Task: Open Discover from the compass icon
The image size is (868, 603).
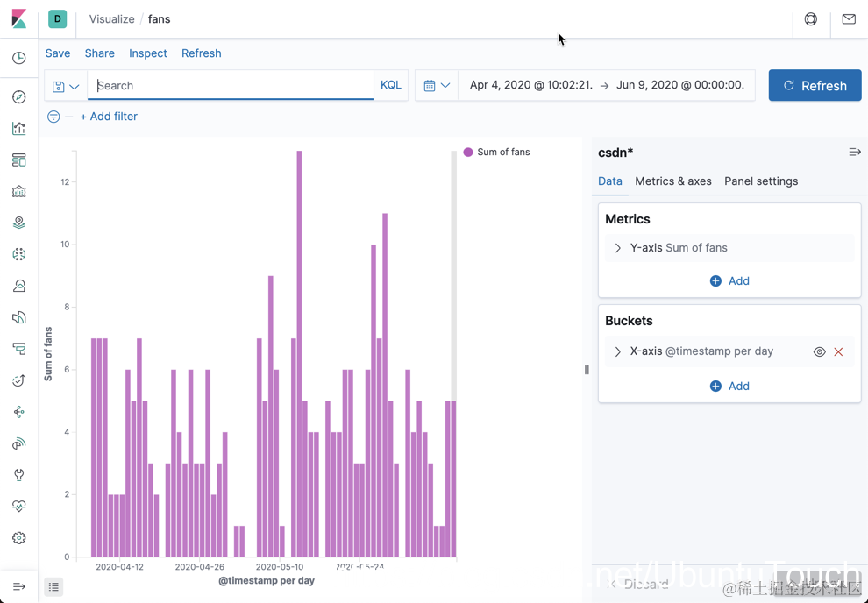Action: (x=18, y=97)
